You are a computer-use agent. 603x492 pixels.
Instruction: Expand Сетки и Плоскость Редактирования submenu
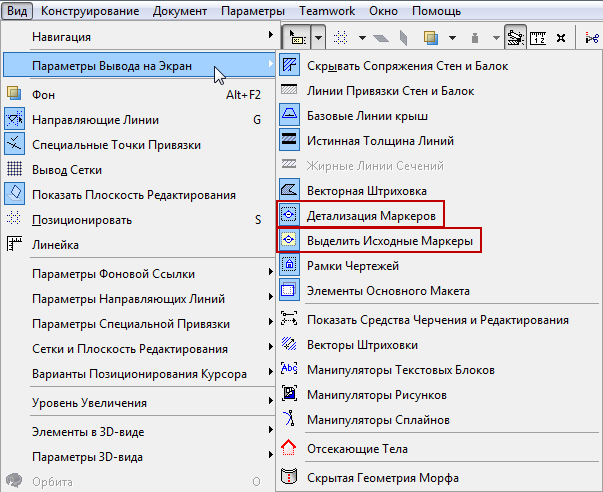(x=139, y=349)
